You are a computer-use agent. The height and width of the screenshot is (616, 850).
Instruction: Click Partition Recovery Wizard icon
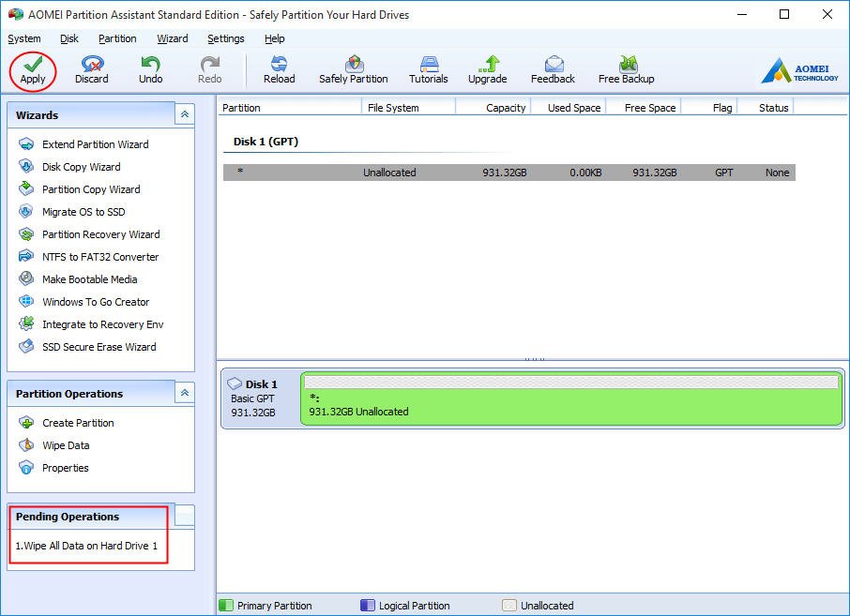(26, 234)
